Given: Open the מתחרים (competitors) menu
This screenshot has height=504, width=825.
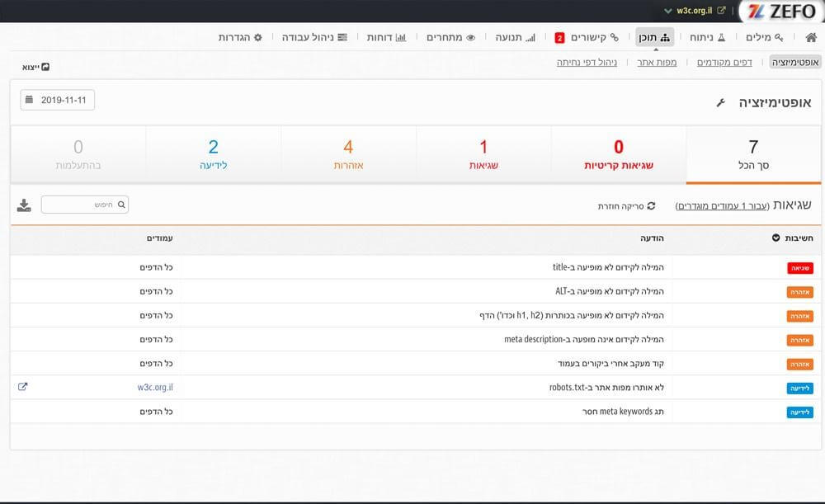Looking at the screenshot, I should pyautogui.click(x=451, y=37).
